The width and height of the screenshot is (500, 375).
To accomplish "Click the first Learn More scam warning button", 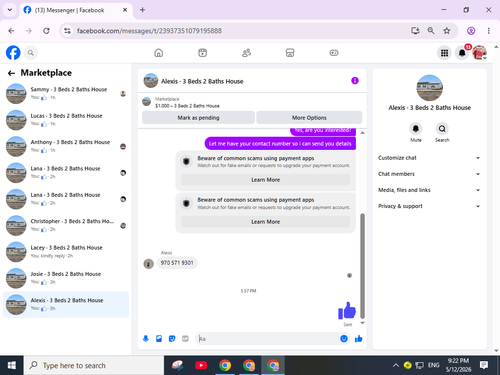I will pyautogui.click(x=265, y=180).
